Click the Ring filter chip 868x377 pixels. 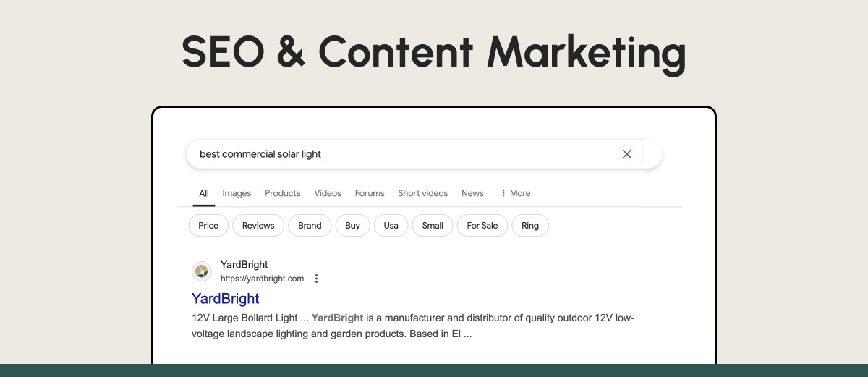[530, 226]
